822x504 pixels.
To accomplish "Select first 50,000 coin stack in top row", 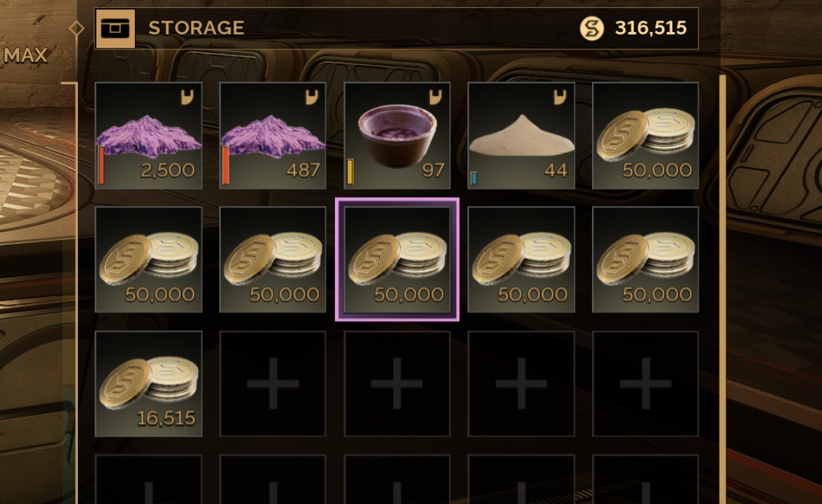I will click(646, 135).
